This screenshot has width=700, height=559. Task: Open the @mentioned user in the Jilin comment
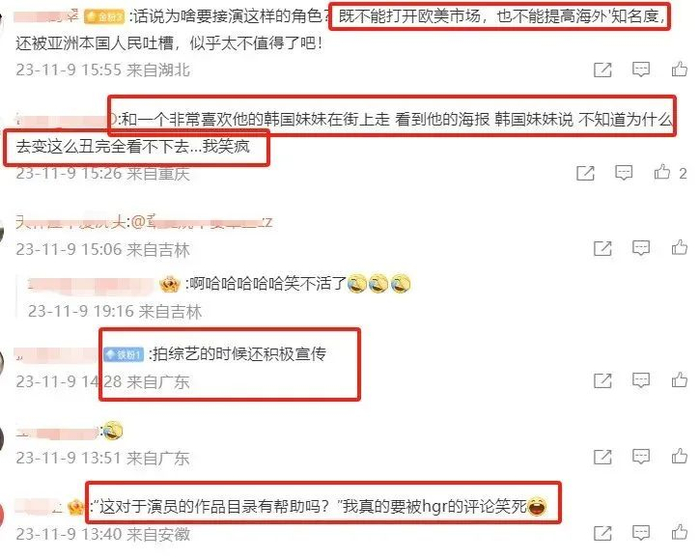click(202, 222)
